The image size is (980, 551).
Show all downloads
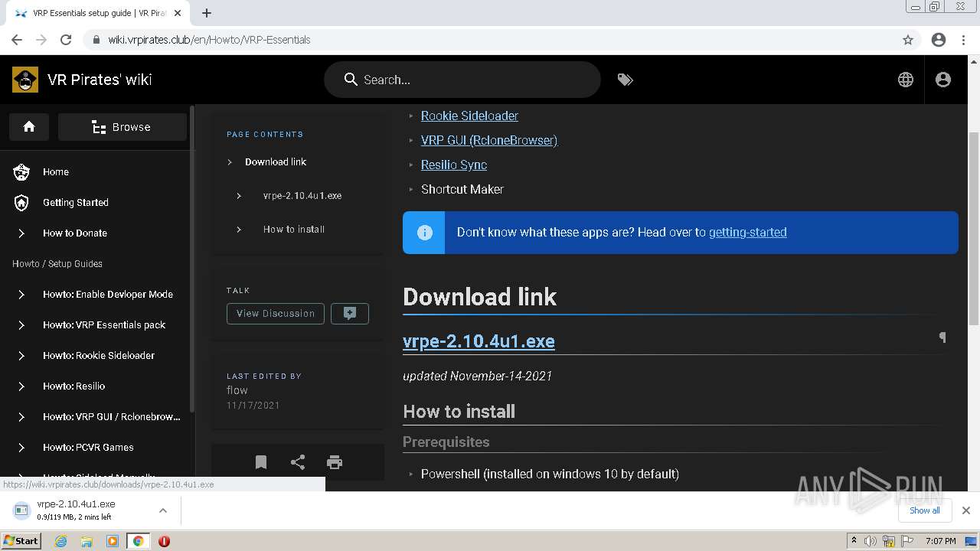click(x=925, y=510)
